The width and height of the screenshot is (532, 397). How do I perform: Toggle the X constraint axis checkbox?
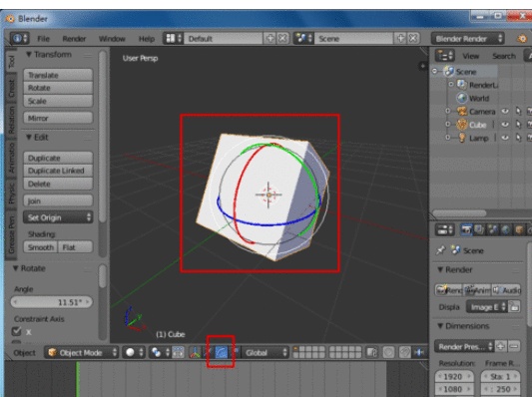point(16,331)
